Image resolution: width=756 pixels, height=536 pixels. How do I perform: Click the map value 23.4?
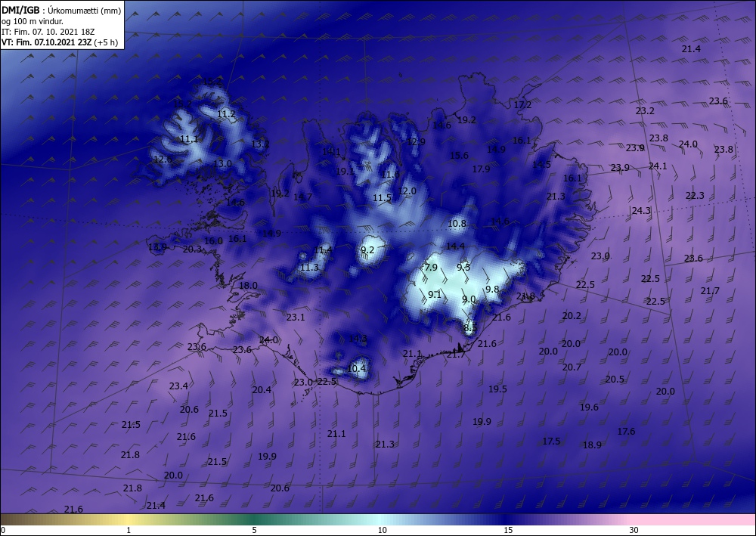pyautogui.click(x=178, y=386)
